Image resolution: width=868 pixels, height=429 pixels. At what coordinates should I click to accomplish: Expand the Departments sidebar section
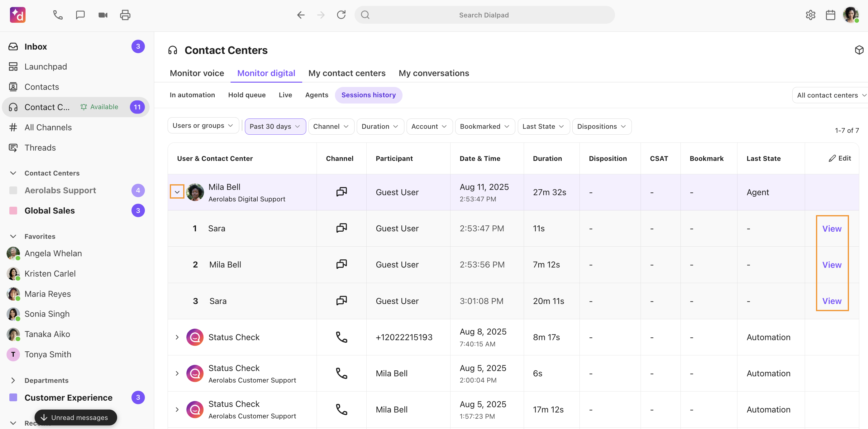(x=13, y=380)
